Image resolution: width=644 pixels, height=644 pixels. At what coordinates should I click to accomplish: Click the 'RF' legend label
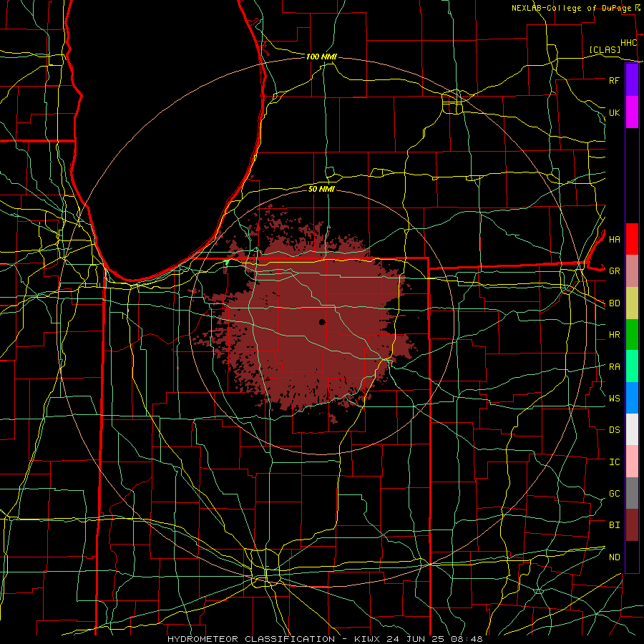click(614, 80)
